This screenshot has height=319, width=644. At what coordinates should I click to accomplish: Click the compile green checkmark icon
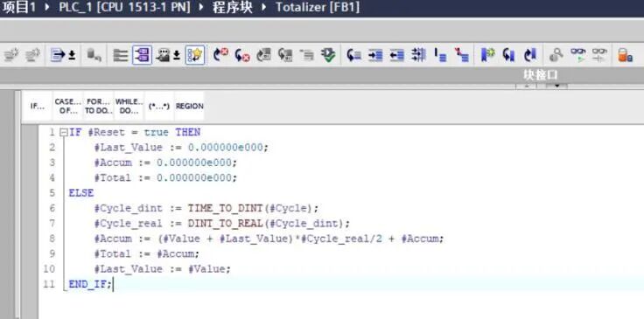click(329, 55)
